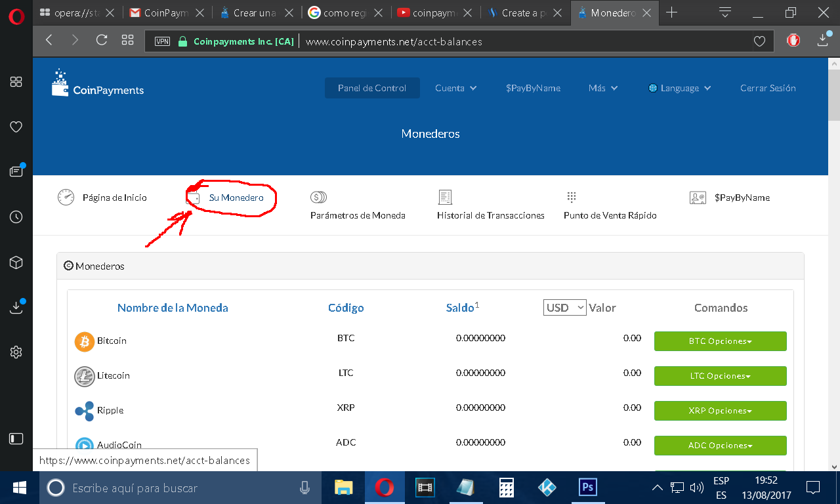Sort by Código column header

click(346, 308)
